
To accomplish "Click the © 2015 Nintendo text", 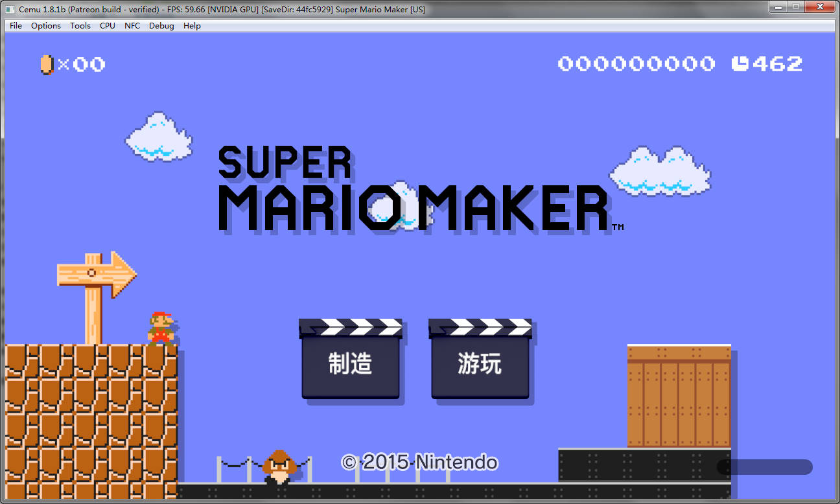I will point(420,462).
